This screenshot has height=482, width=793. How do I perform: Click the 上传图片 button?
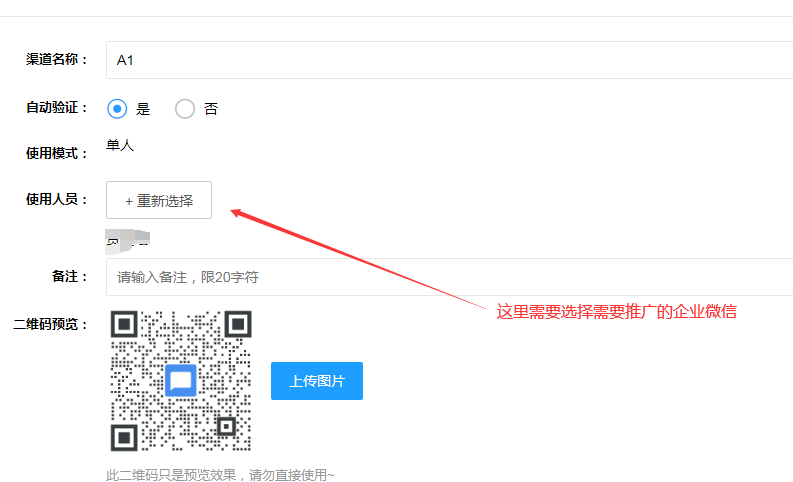pyautogui.click(x=317, y=381)
